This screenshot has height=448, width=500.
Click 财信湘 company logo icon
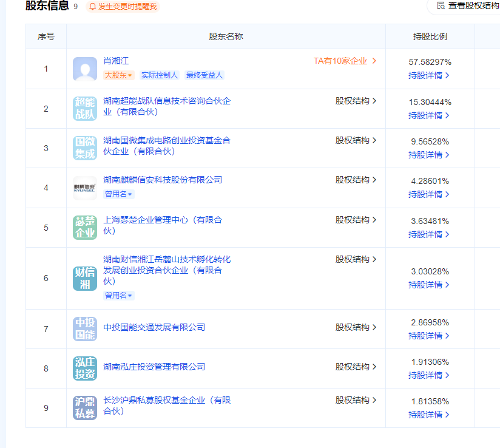(x=85, y=278)
